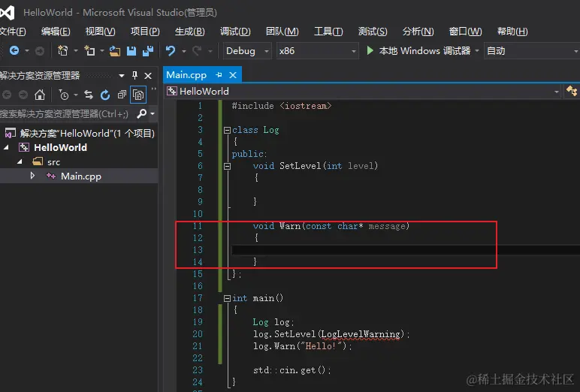Open the 测试(S) menu
The height and width of the screenshot is (392, 580).
pyautogui.click(x=373, y=32)
